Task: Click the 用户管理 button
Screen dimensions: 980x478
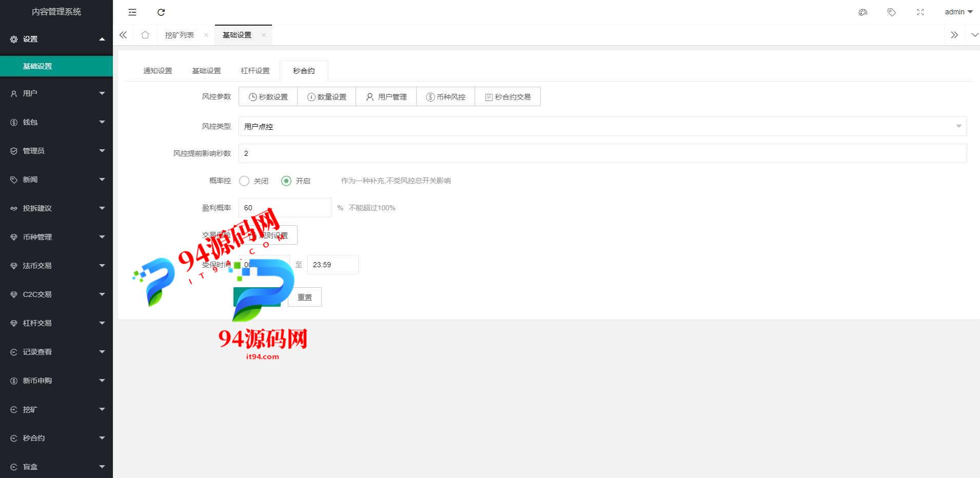Action: click(x=386, y=96)
